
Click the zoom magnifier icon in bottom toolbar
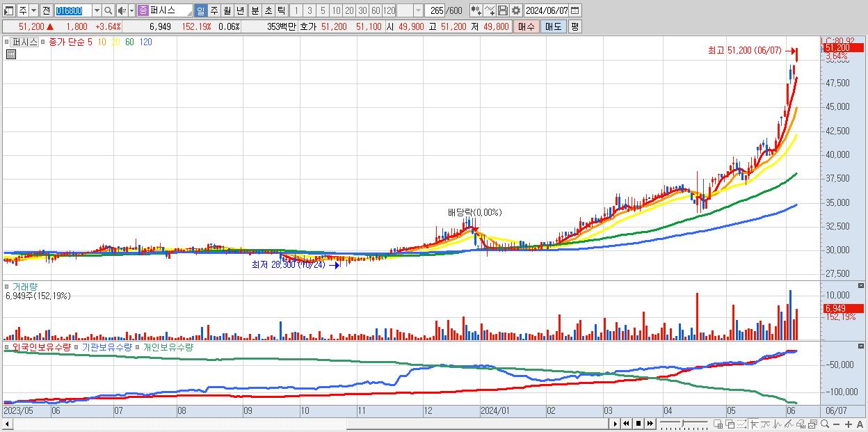click(x=825, y=424)
